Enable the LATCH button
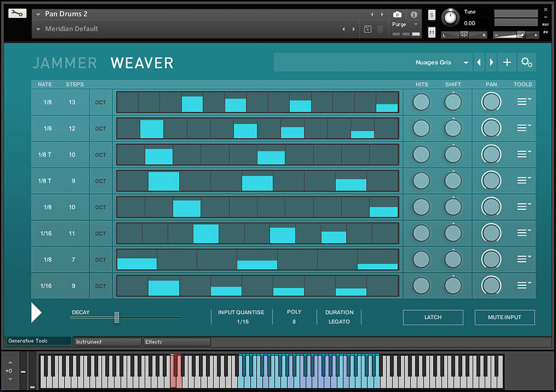 pos(433,317)
